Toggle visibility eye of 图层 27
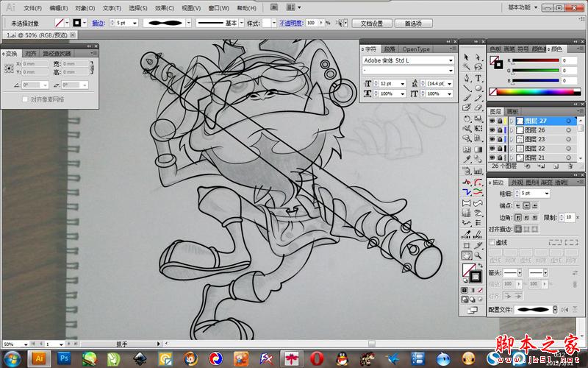The width and height of the screenshot is (588, 368). coord(492,121)
